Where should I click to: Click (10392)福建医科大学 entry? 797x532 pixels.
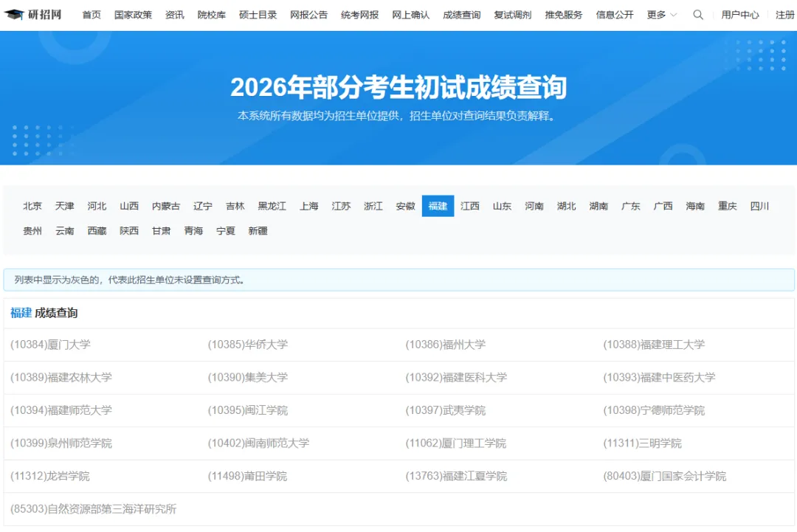[x=457, y=378]
